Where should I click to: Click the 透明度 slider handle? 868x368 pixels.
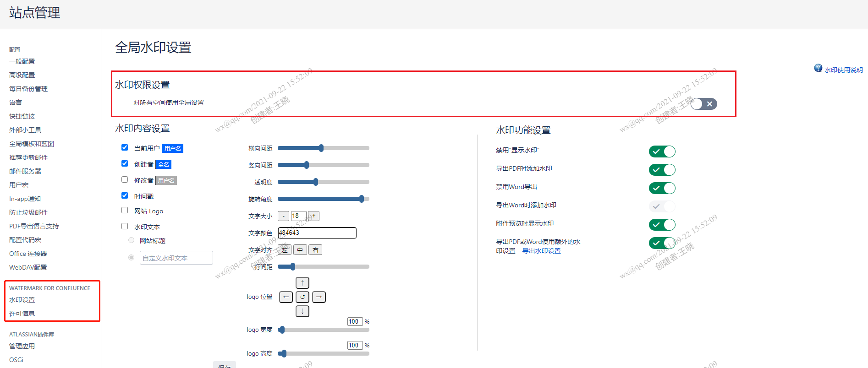[316, 182]
